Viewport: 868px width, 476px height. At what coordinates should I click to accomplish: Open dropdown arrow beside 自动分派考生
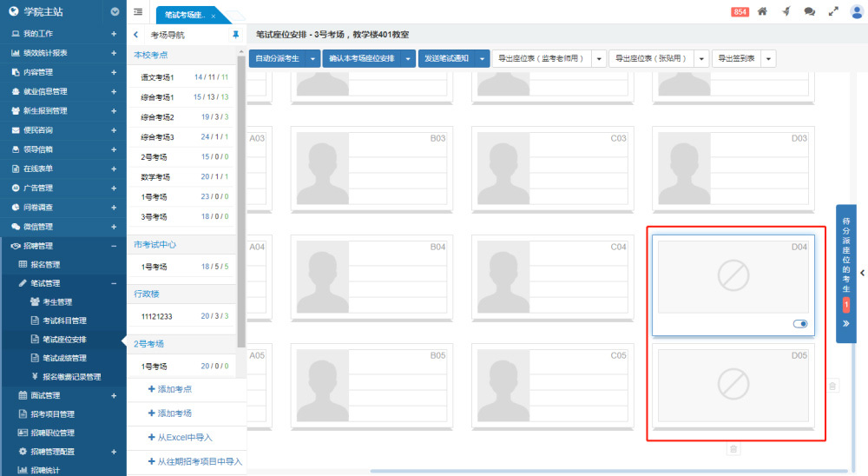(312, 58)
